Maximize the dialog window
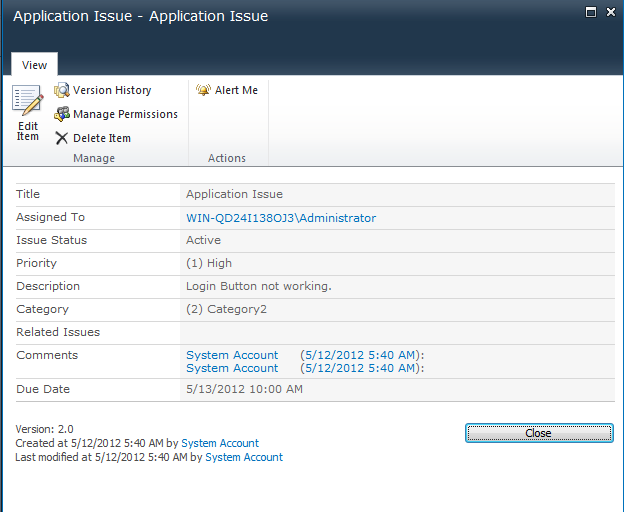This screenshot has width=624, height=512. pyautogui.click(x=591, y=12)
